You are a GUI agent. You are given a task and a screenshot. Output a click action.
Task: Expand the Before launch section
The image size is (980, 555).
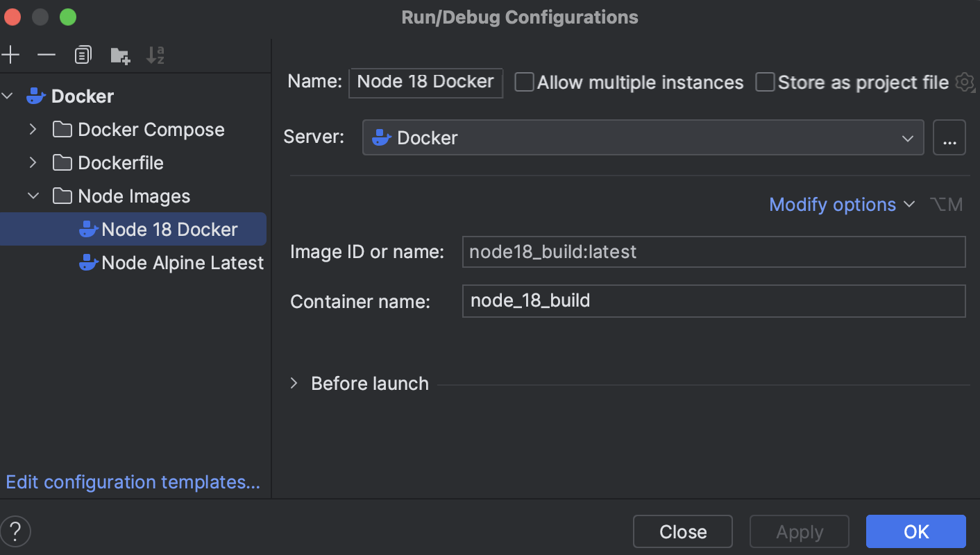294,384
